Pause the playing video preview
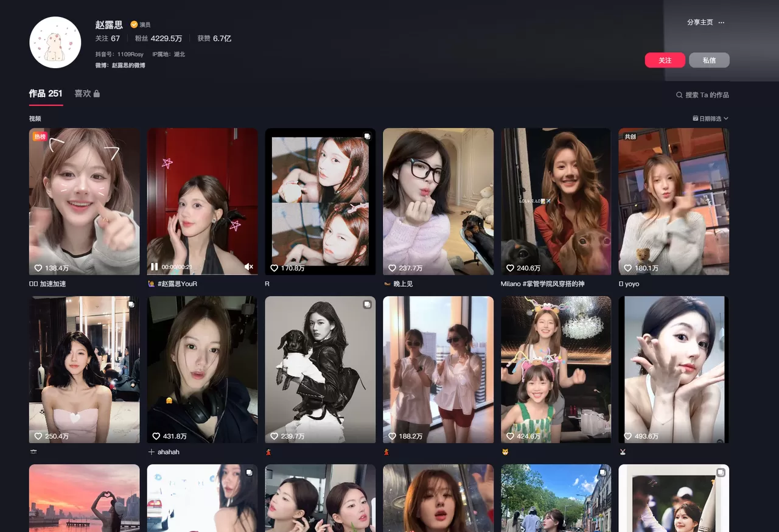This screenshot has height=532, width=779. 154,267
